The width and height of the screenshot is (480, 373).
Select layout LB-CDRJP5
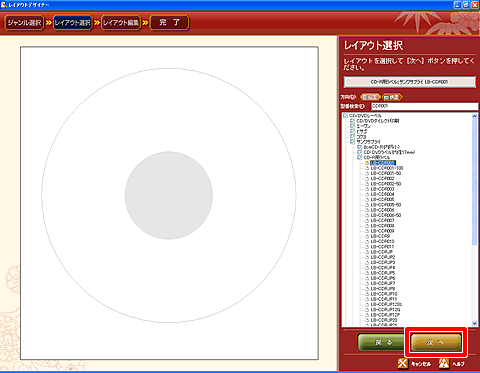383,273
